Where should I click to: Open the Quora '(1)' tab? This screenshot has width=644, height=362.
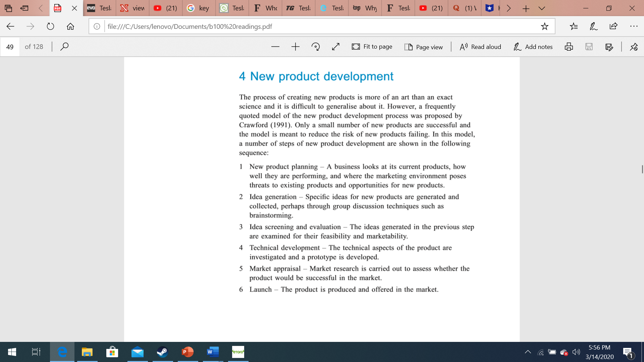coord(465,8)
